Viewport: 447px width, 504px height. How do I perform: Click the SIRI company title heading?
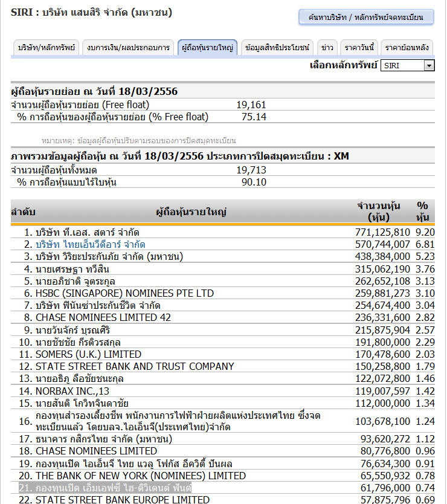[x=92, y=13]
